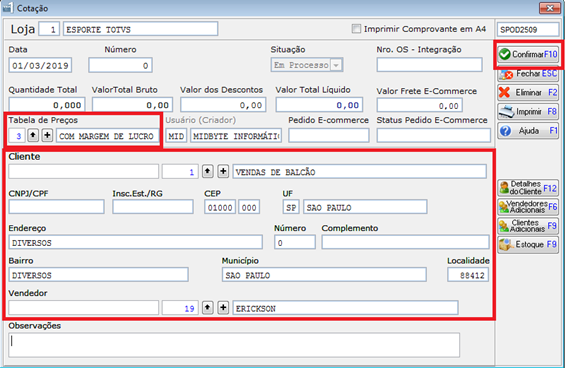This screenshot has height=368, width=566.
Task: Click the MIDBYTE INFORMÁTI user name field
Action: (236, 136)
